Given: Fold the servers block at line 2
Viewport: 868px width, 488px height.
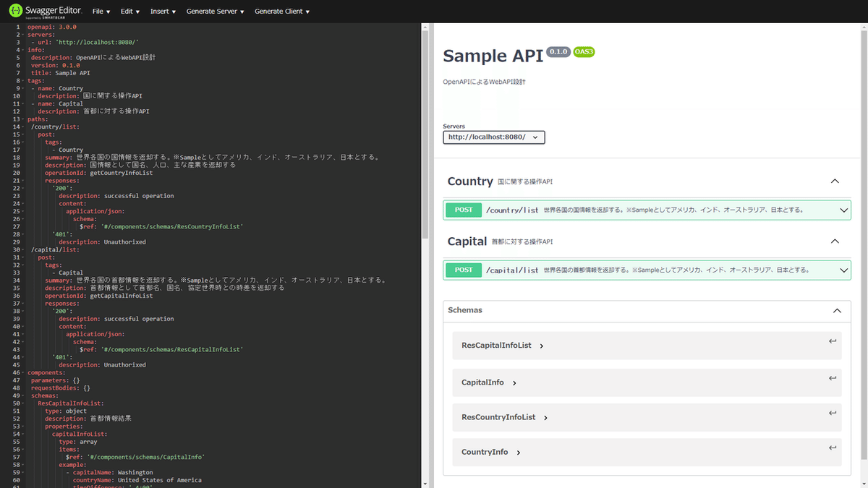Looking at the screenshot, I should coord(24,35).
